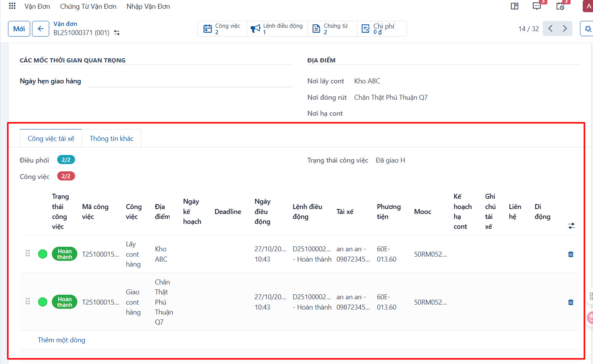
Task: Open the scheduled activities clock icon
Action: [560, 6]
